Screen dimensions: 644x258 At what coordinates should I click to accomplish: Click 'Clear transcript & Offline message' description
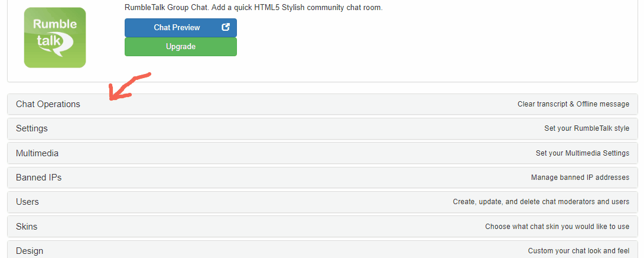[573, 104]
